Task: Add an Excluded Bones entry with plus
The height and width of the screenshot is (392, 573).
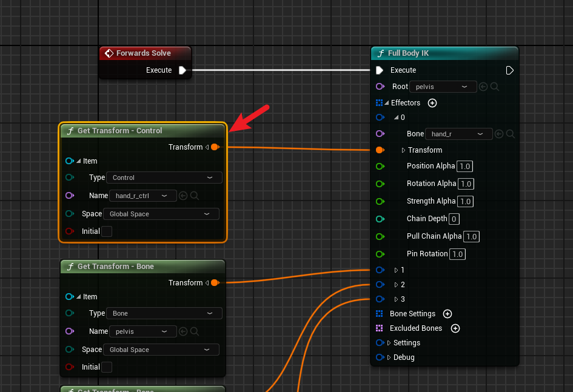Action: tap(455, 328)
